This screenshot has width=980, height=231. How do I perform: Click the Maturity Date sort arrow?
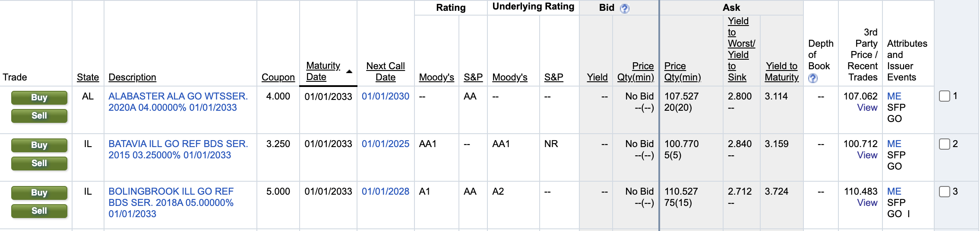[x=349, y=71]
